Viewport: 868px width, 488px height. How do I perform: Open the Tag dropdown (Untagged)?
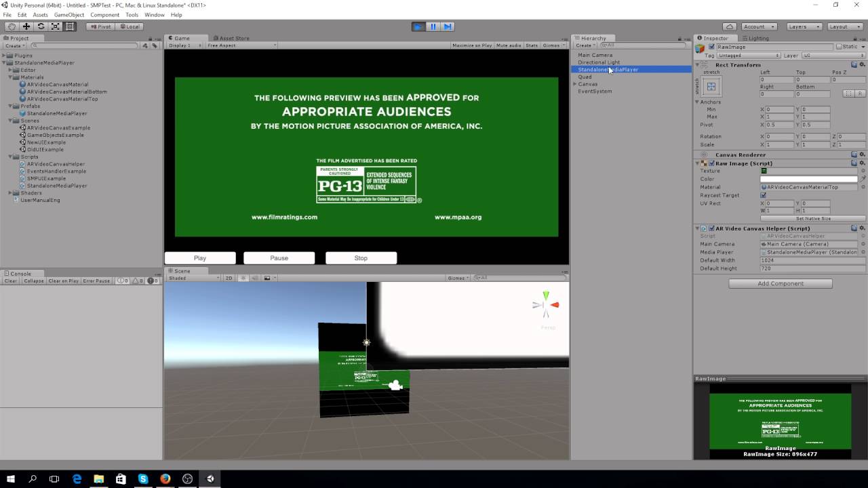tap(749, 56)
